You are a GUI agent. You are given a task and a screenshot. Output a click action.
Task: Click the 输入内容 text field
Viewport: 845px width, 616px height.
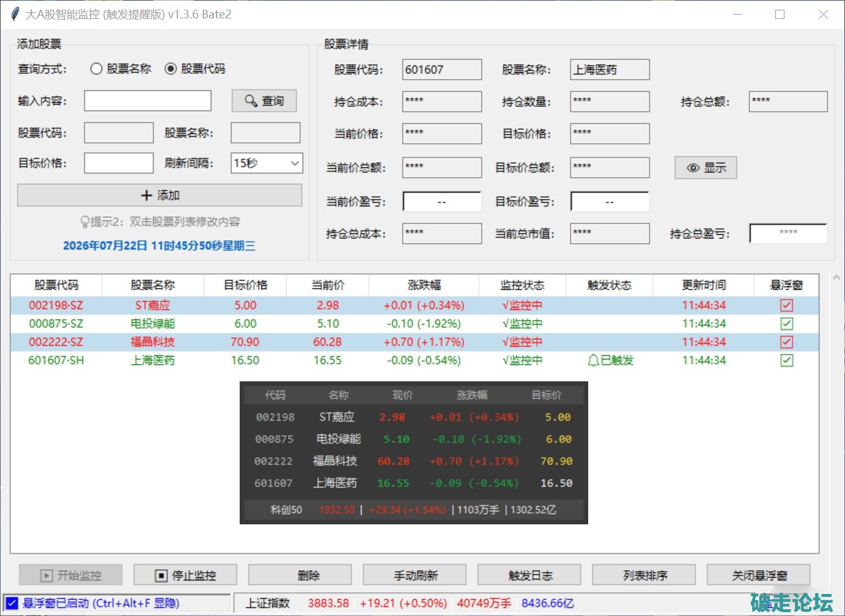tap(147, 101)
